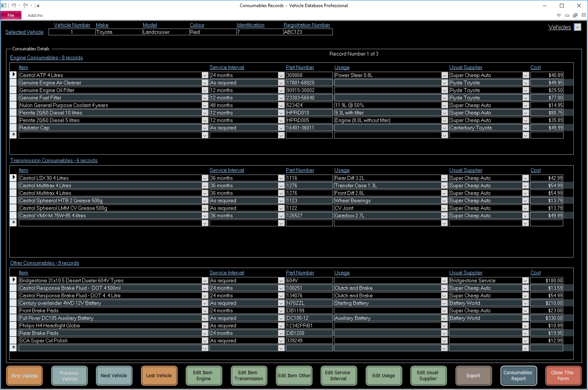Click the First Vehicle button
This screenshot has height=390, width=588.
(x=24, y=376)
